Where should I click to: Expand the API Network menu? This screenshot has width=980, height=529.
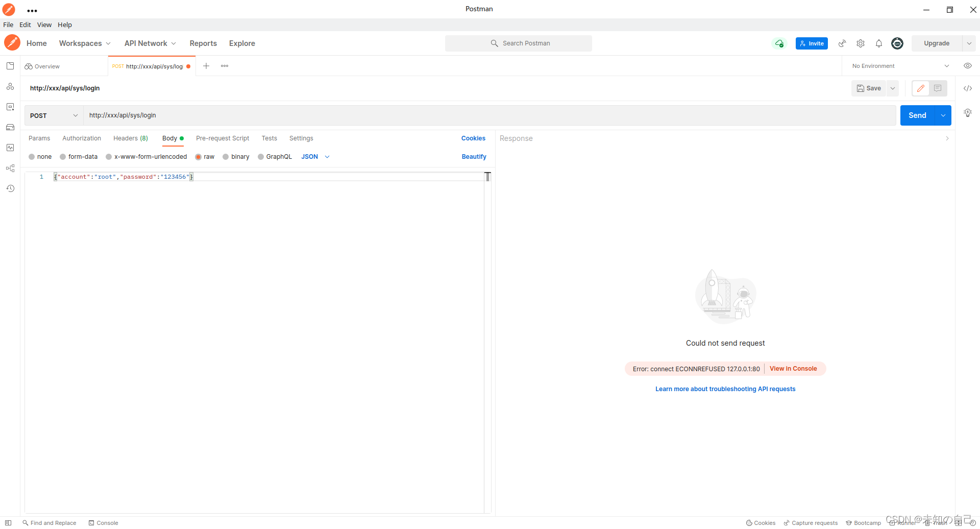pos(150,43)
